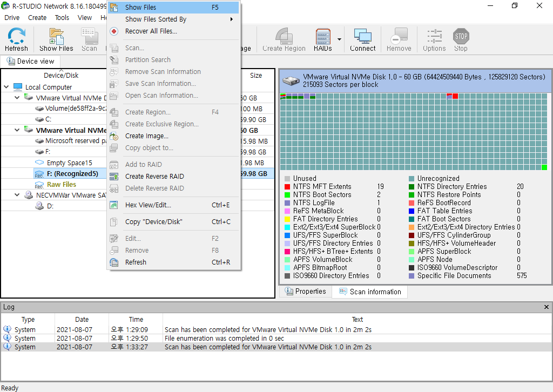
Task: Click the red block in disk map
Action: pyautogui.click(x=455, y=96)
